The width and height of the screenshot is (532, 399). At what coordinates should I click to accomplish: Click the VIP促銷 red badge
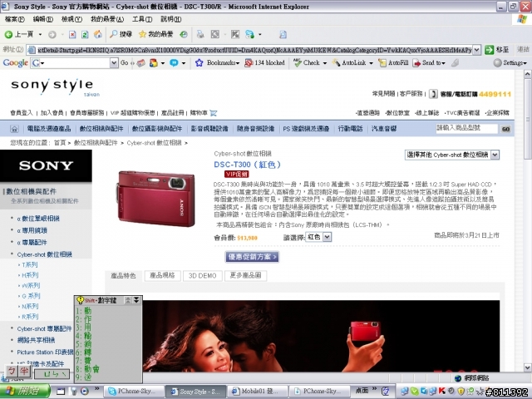point(236,174)
